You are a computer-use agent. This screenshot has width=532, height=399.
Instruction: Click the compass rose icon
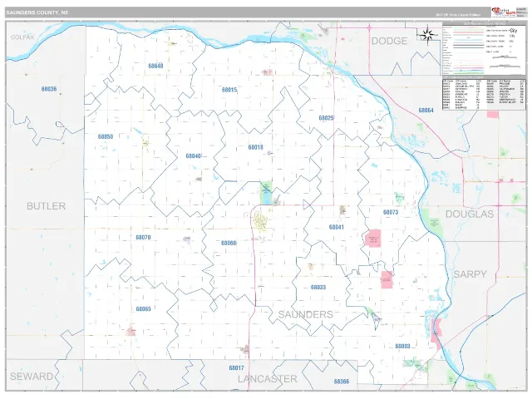tap(427, 35)
